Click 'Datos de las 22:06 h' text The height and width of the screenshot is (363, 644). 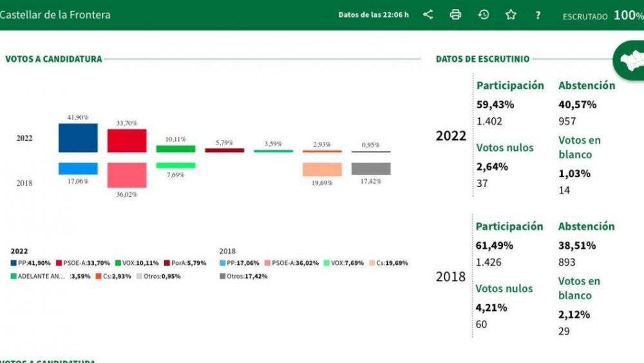374,15
